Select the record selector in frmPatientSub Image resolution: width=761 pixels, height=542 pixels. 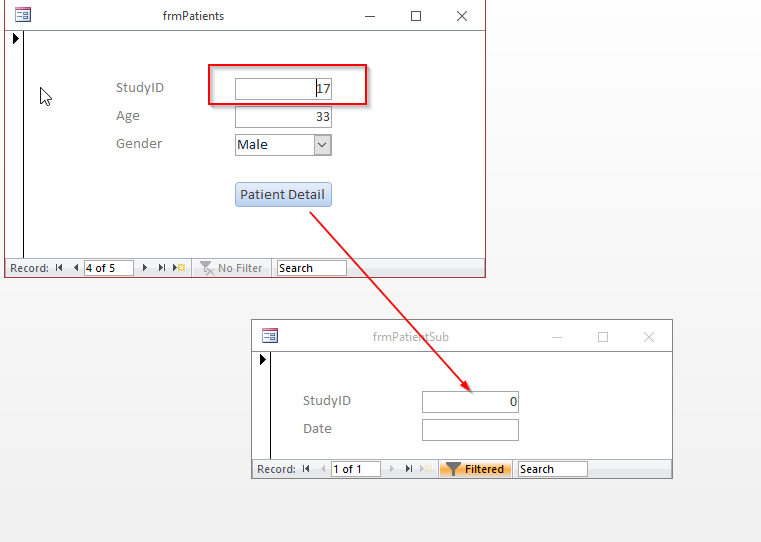pos(261,405)
